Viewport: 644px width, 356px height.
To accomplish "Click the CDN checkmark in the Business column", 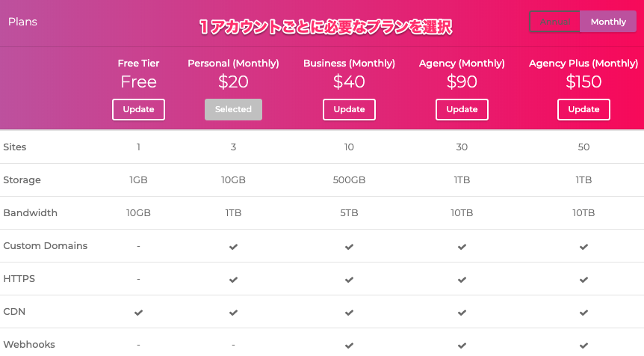I will coord(349,313).
